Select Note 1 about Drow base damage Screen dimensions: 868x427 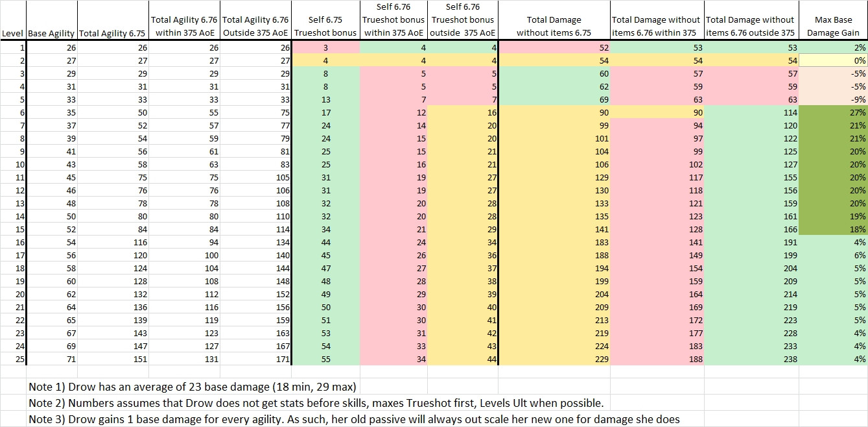pyautogui.click(x=194, y=387)
